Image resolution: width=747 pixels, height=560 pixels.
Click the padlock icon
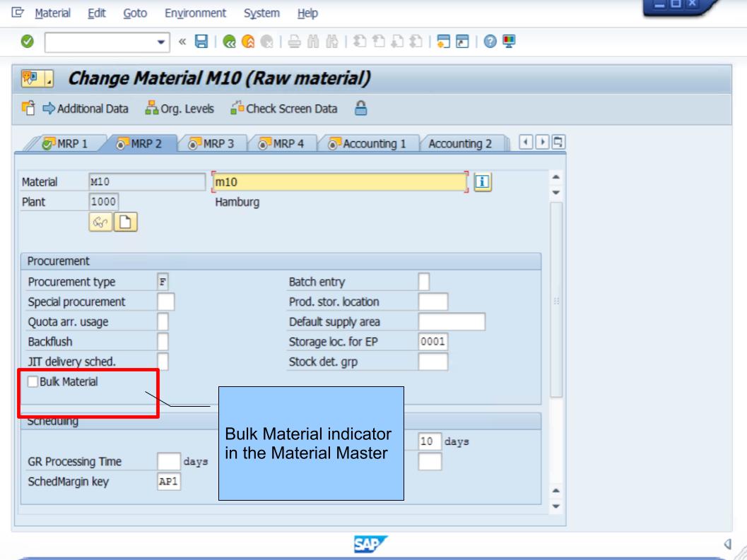[x=360, y=108]
